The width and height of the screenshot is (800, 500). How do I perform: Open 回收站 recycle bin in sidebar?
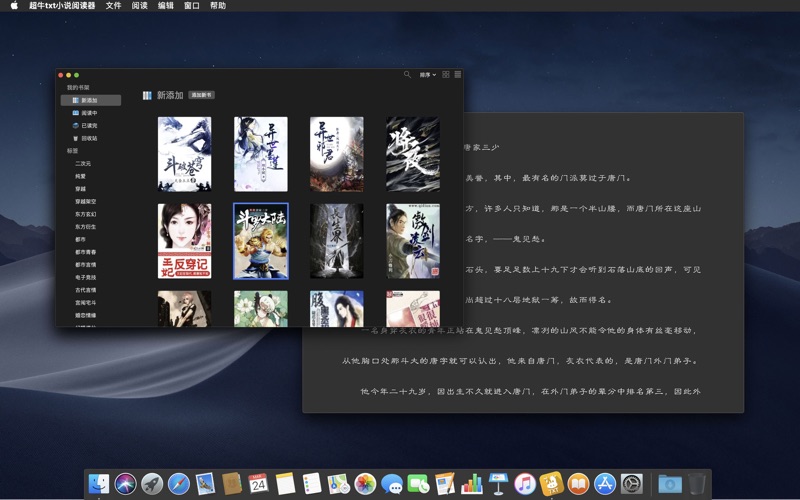point(91,138)
